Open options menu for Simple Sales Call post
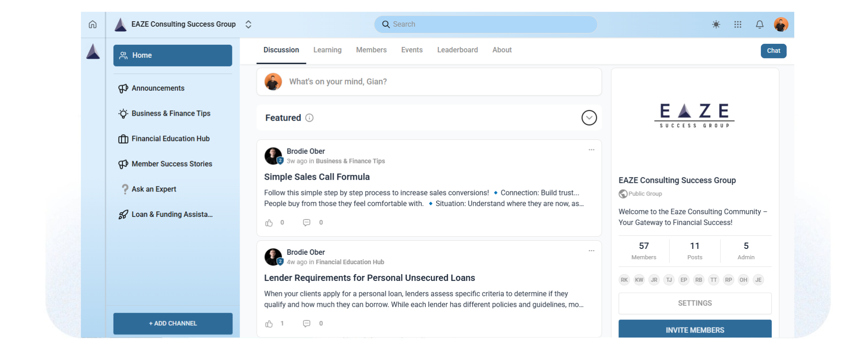868x360 pixels. (x=591, y=150)
